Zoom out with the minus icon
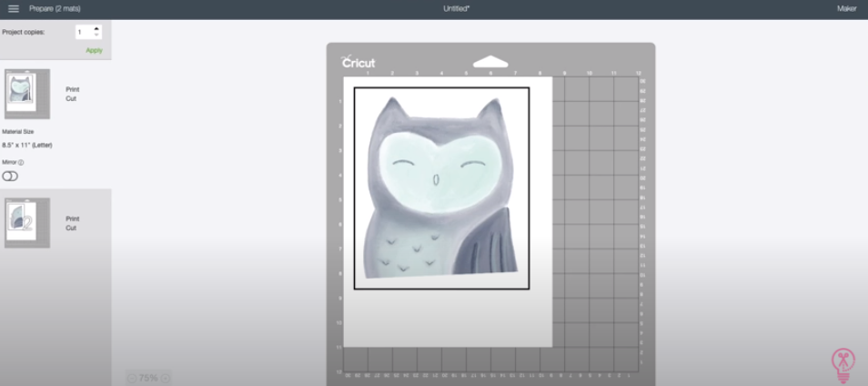 (x=132, y=378)
